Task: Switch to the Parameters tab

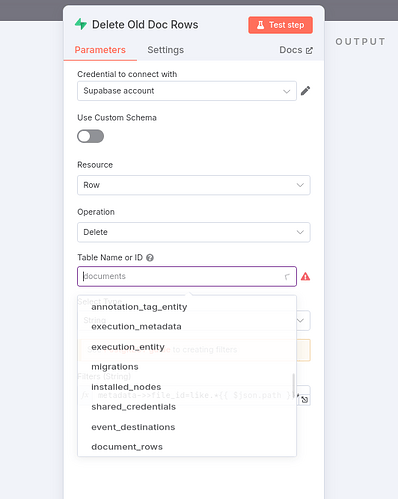Action: click(x=100, y=50)
